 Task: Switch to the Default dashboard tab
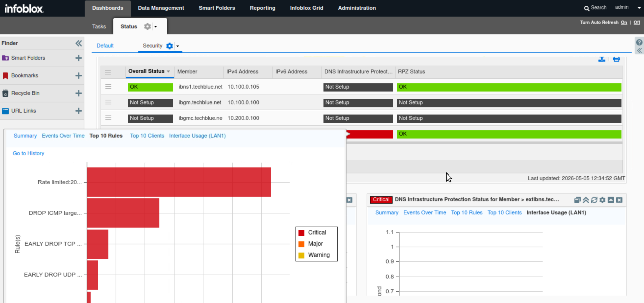[105, 46]
